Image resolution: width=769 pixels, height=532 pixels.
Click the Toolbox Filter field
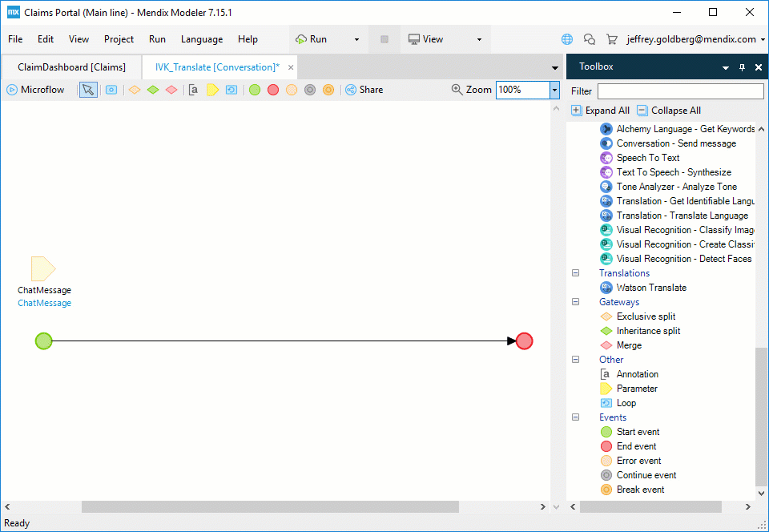point(680,91)
